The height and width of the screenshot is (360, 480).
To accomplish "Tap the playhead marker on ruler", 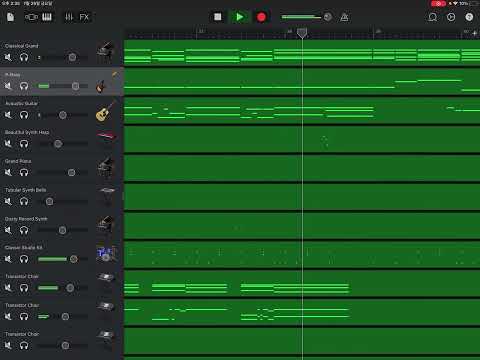I will click(x=302, y=33).
